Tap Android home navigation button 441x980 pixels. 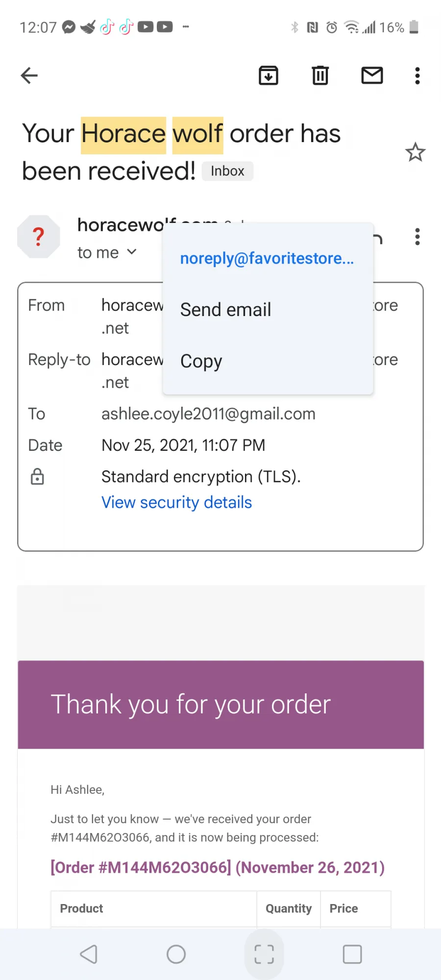pos(176,954)
